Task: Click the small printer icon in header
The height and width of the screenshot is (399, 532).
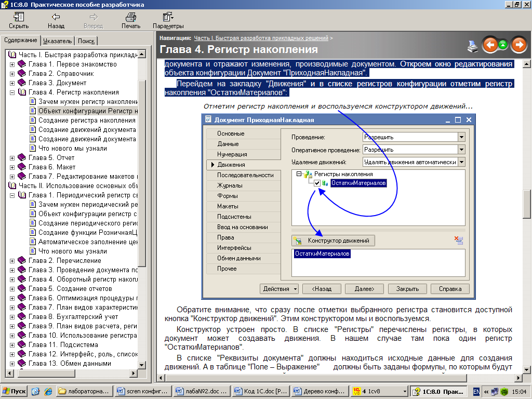Action: pyautogui.click(x=472, y=46)
